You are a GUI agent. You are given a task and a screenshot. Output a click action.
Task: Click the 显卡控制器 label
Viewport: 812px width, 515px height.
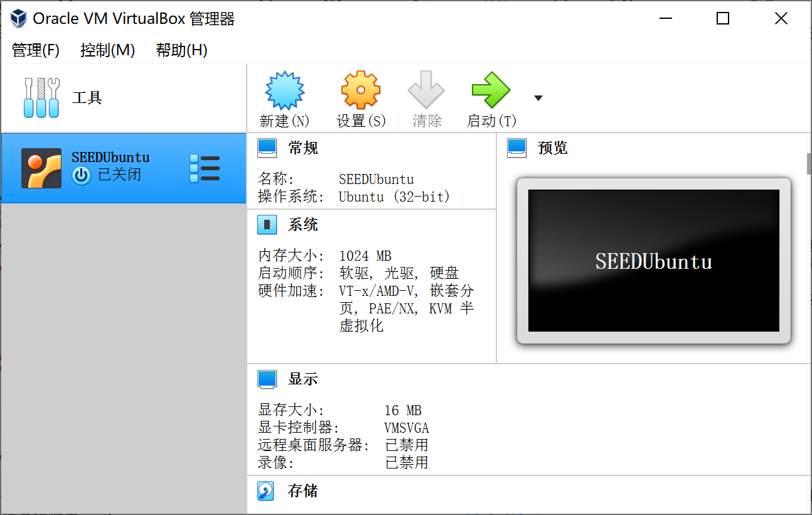pos(299,428)
